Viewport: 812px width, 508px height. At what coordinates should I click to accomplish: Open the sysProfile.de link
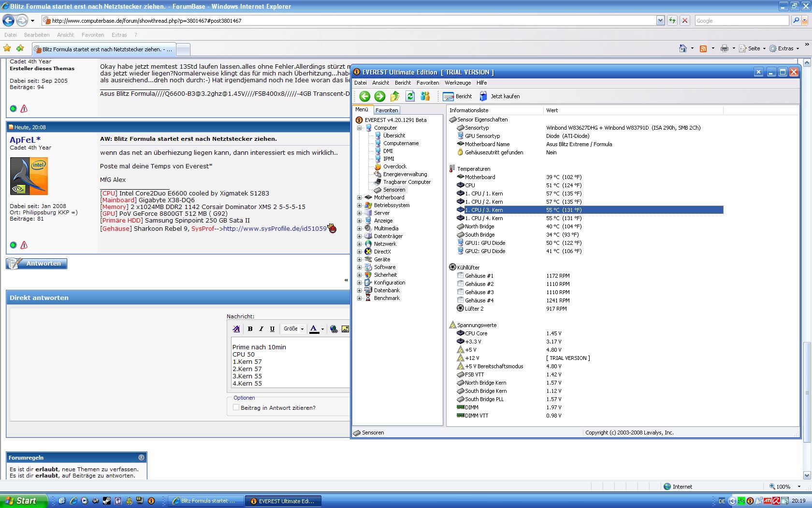click(275, 228)
